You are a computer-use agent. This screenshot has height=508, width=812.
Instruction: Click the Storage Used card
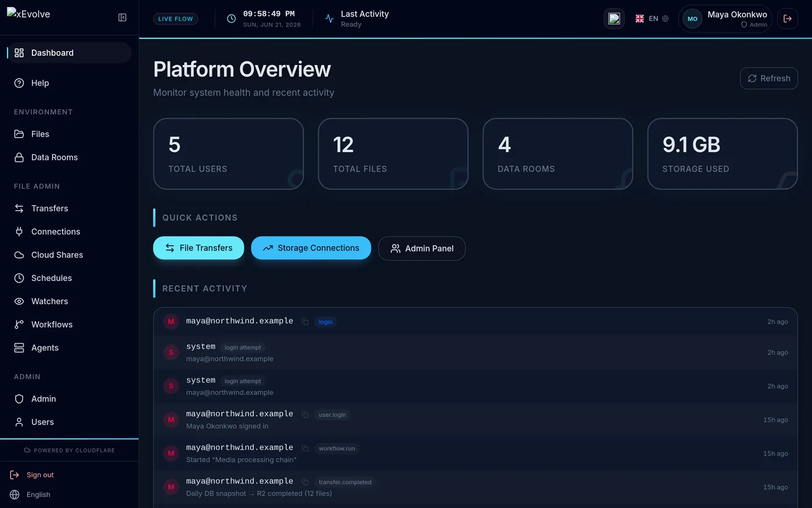coord(723,154)
